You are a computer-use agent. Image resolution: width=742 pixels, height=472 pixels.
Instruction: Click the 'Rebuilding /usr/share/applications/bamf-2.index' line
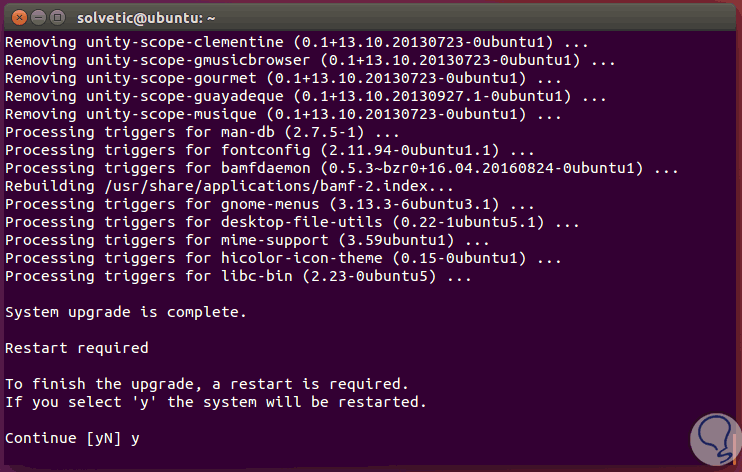coord(230,186)
